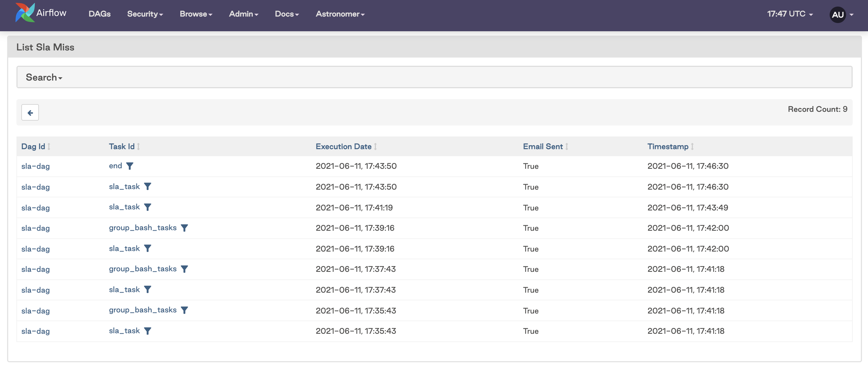Click filter icon beside last sla_task row

click(x=148, y=331)
